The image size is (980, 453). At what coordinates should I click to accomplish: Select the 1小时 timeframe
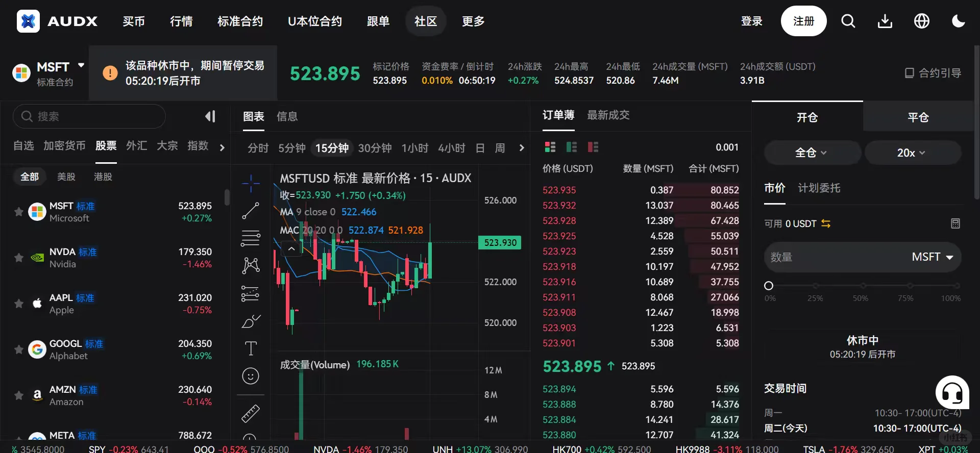(415, 148)
